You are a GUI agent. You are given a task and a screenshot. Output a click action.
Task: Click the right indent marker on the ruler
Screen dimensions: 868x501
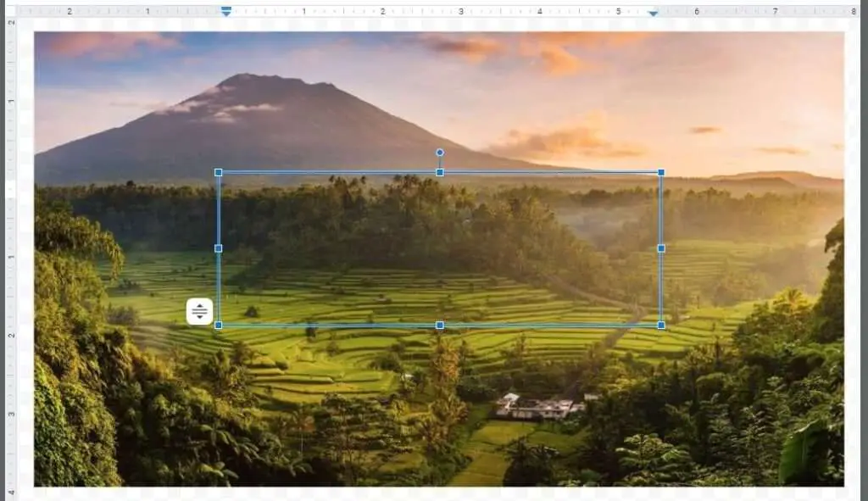(654, 14)
